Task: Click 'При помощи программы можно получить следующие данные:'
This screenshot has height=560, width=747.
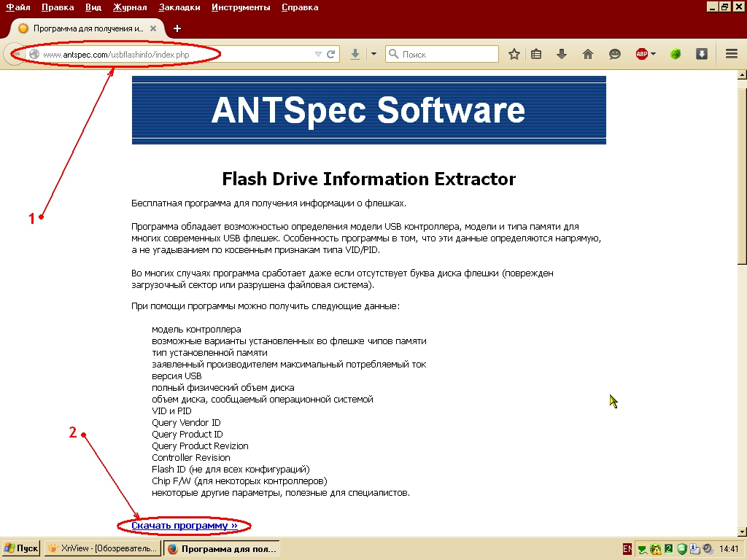Action: (x=266, y=306)
